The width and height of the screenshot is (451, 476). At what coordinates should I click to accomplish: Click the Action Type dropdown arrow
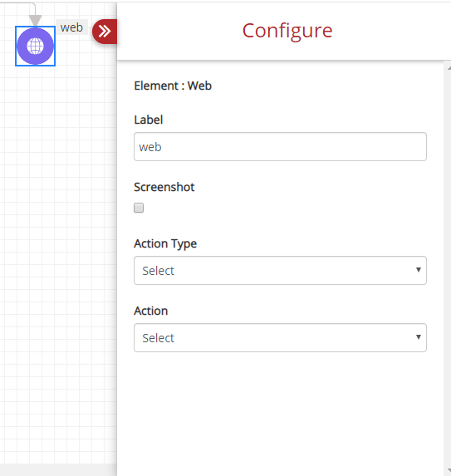419,270
